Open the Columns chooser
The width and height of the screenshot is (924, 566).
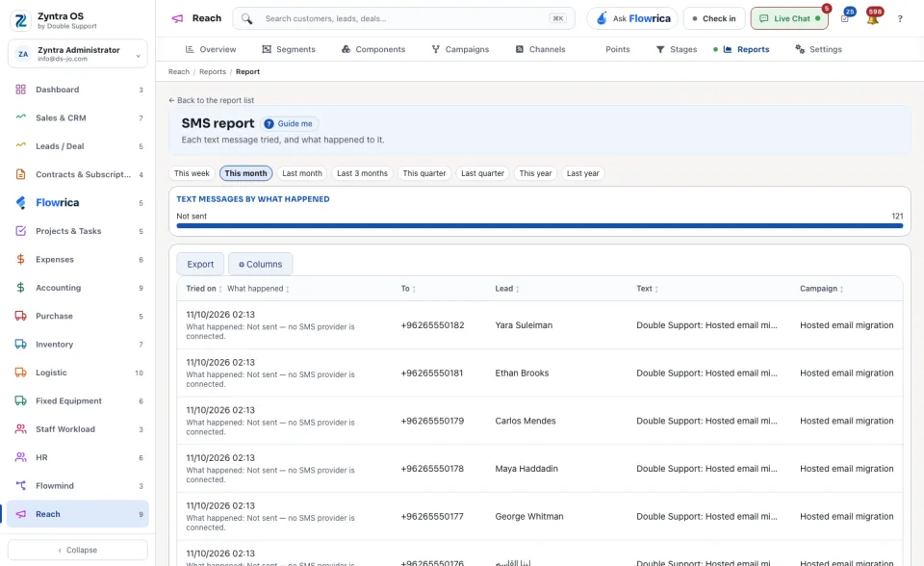[261, 264]
